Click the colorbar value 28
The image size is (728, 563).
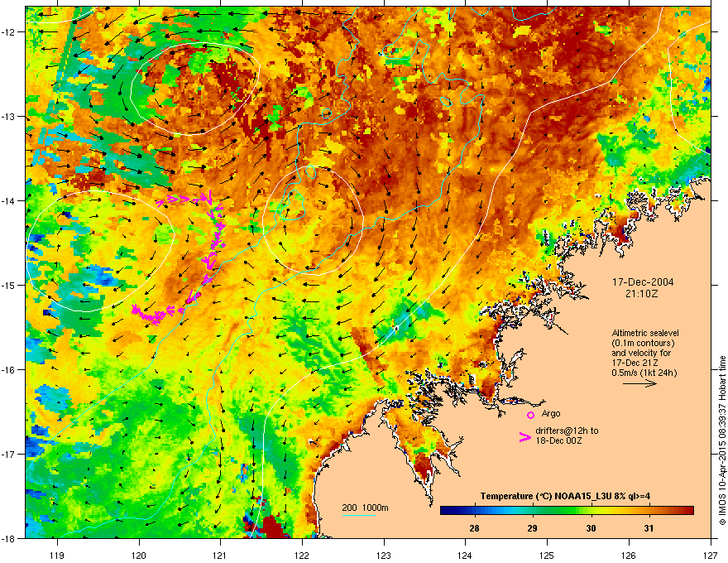point(474,528)
